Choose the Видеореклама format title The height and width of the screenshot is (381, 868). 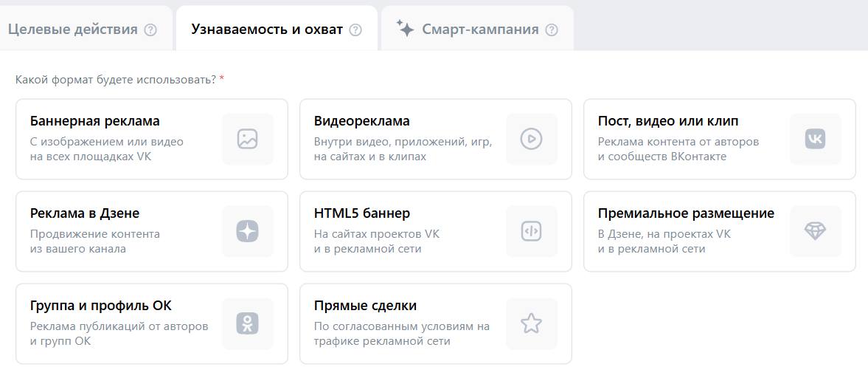(362, 121)
